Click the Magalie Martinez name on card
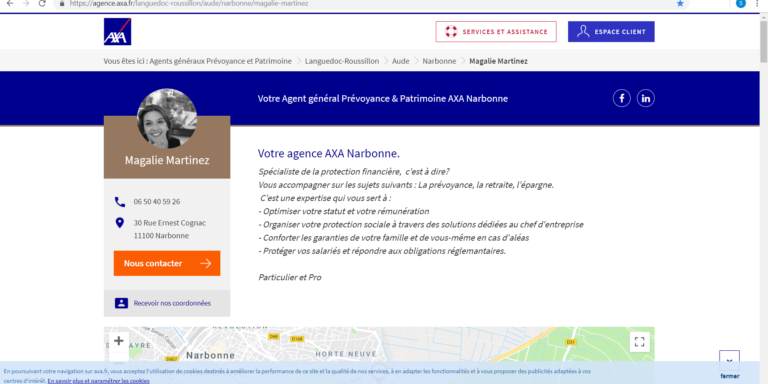This screenshot has width=768, height=384. click(x=167, y=160)
